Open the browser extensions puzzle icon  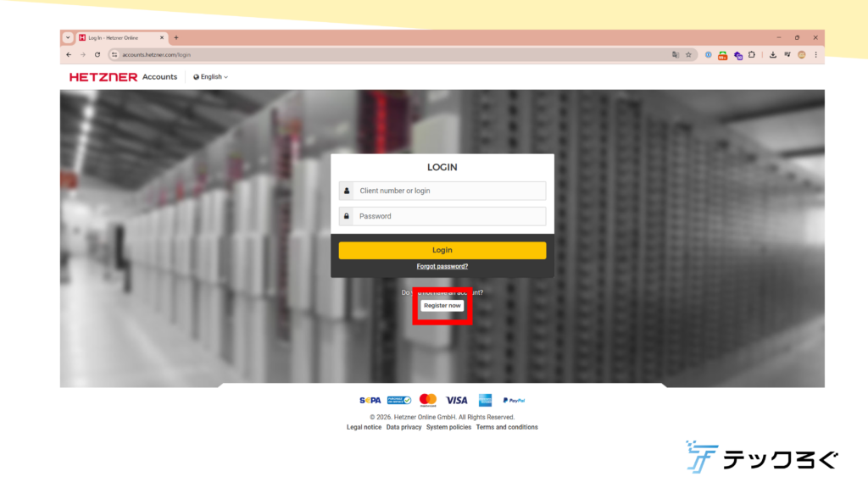click(751, 54)
